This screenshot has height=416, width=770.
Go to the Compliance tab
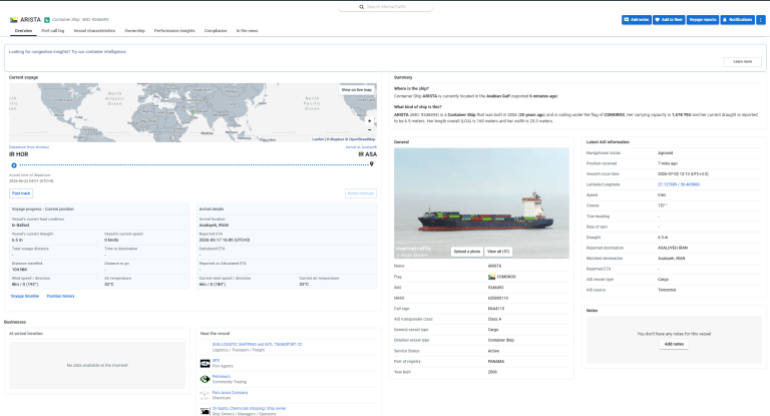pyautogui.click(x=216, y=30)
